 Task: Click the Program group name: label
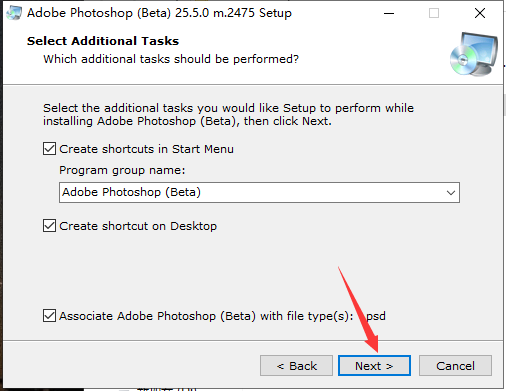coord(122,170)
